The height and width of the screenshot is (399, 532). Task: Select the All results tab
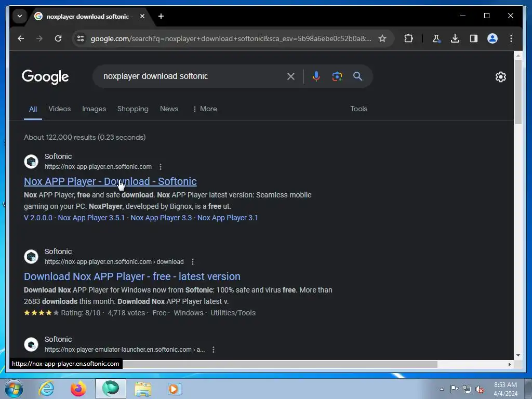(33, 109)
